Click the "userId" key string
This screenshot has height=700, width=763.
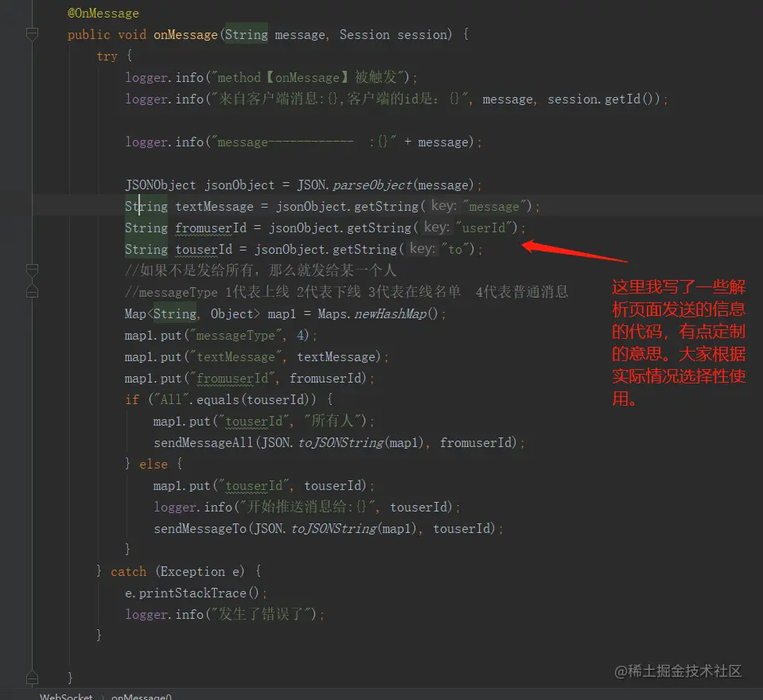(x=485, y=227)
